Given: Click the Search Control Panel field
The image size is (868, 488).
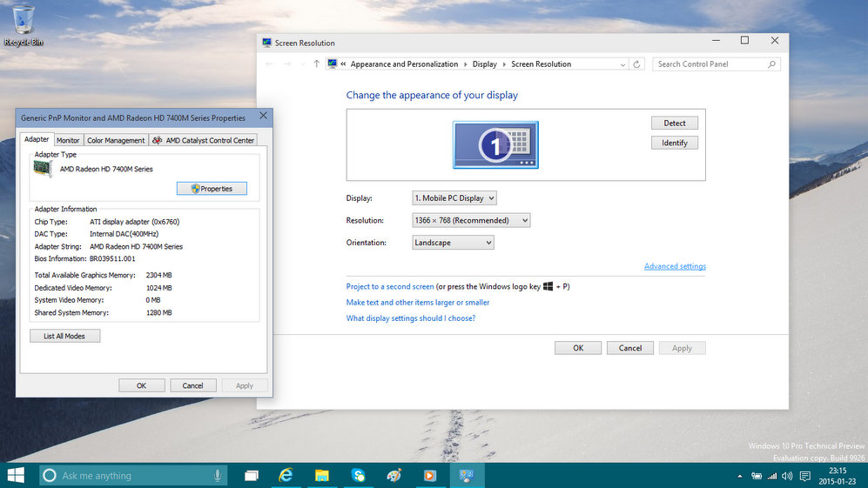Looking at the screenshot, I should 710,64.
